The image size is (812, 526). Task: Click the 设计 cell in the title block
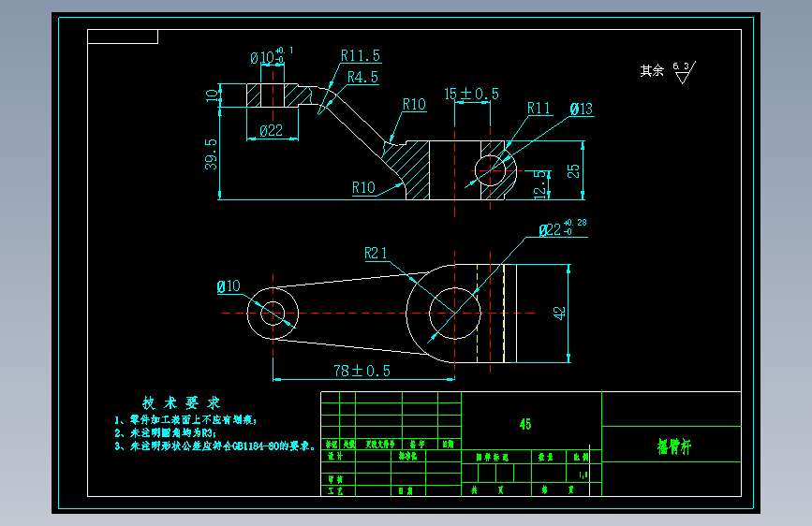point(335,456)
